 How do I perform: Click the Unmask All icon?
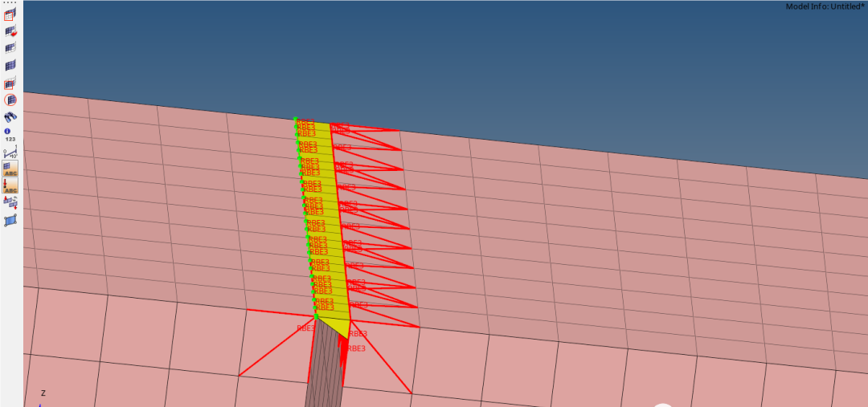click(10, 66)
